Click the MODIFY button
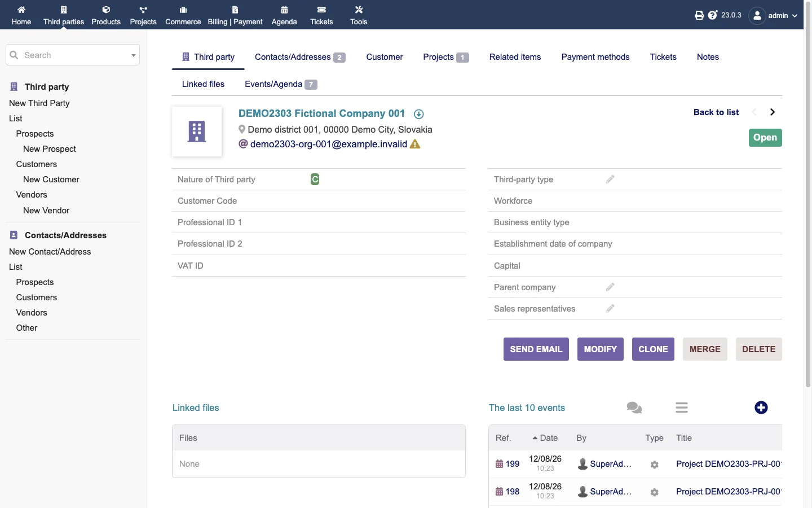This screenshot has height=508, width=812. click(x=601, y=349)
